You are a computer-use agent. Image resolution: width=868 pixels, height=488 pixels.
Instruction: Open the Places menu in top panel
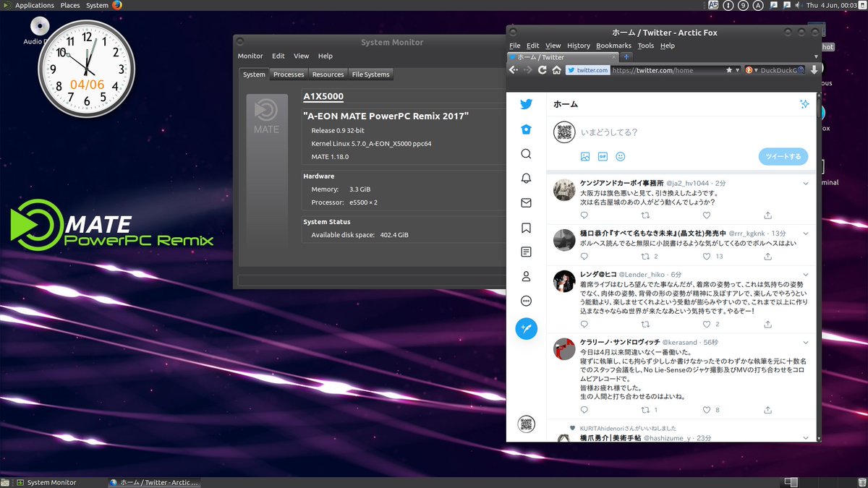pos(70,5)
